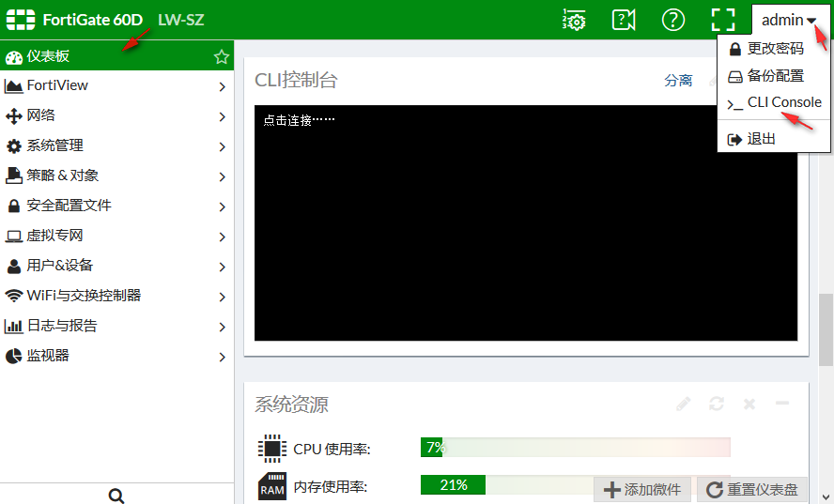834x504 pixels.
Task: Click the 虚拟专网 laptop icon
Action: (x=14, y=237)
